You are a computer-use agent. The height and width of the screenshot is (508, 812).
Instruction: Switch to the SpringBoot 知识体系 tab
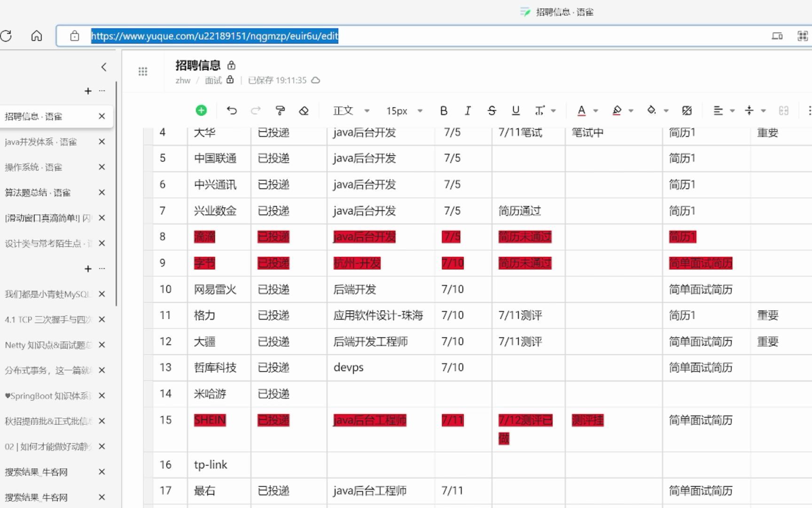(x=48, y=396)
